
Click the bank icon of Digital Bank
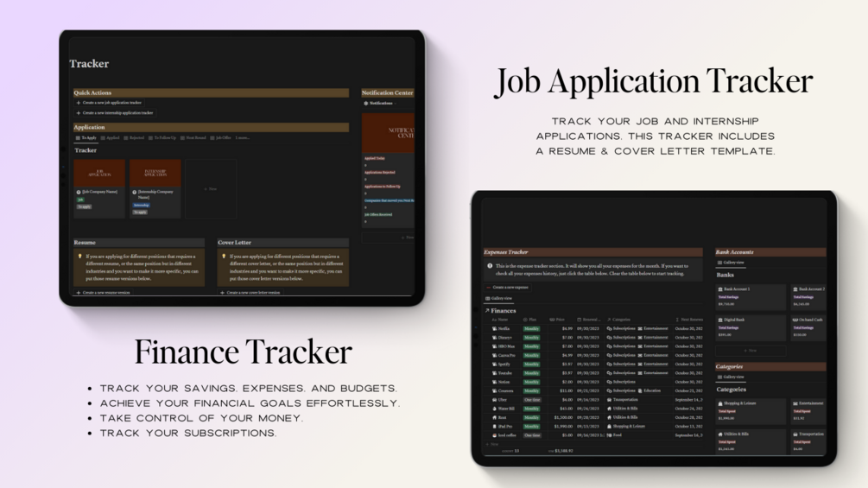[x=720, y=320]
